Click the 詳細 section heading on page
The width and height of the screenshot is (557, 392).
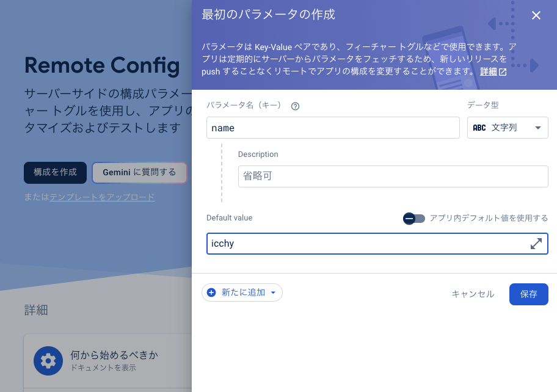click(x=36, y=310)
